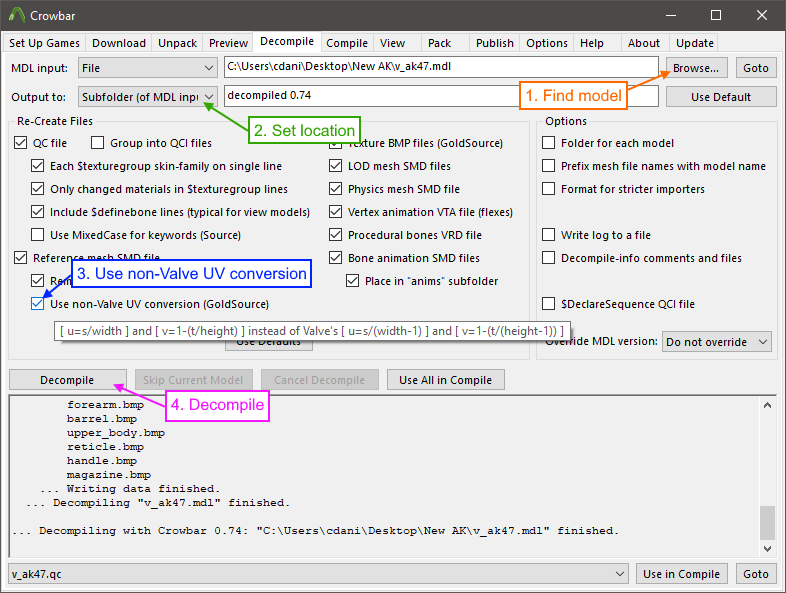Enable $DeclareSequence QCI file option
The height and width of the screenshot is (593, 786).
[549, 304]
